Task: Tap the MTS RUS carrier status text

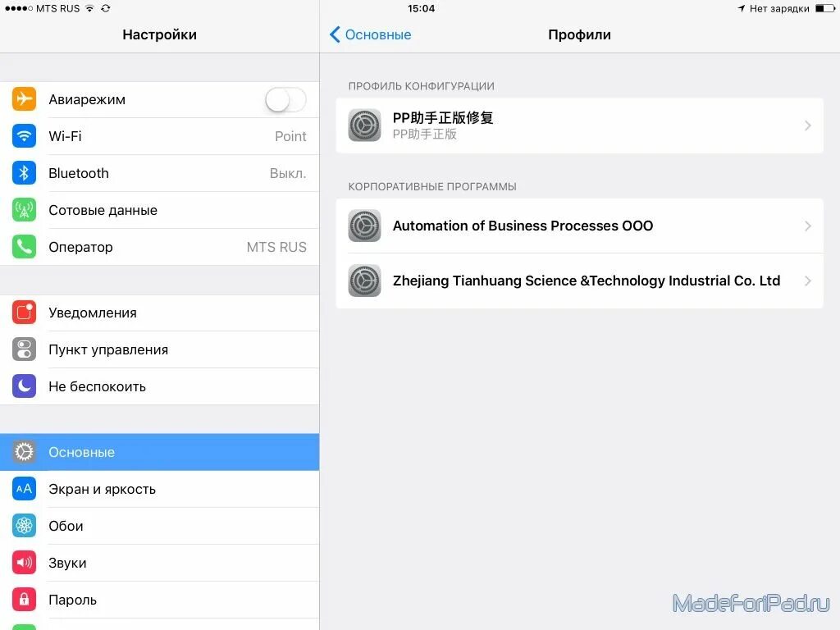Action: point(58,8)
